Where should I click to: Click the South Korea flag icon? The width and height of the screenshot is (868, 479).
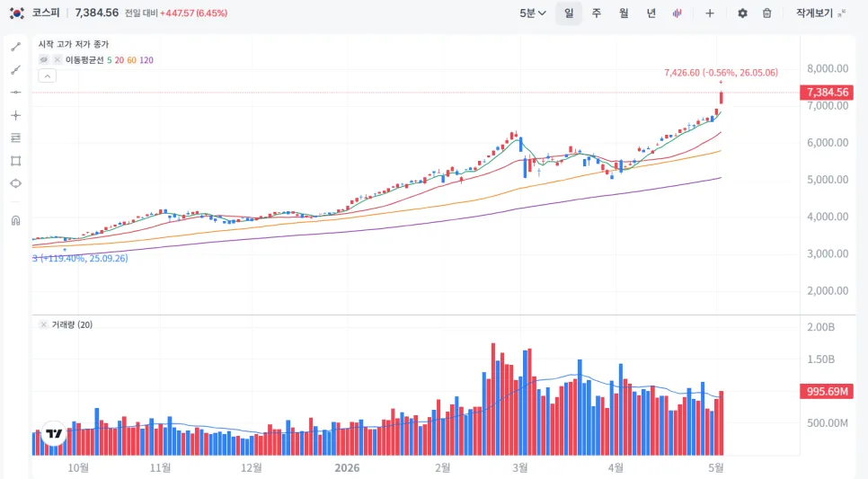point(16,13)
